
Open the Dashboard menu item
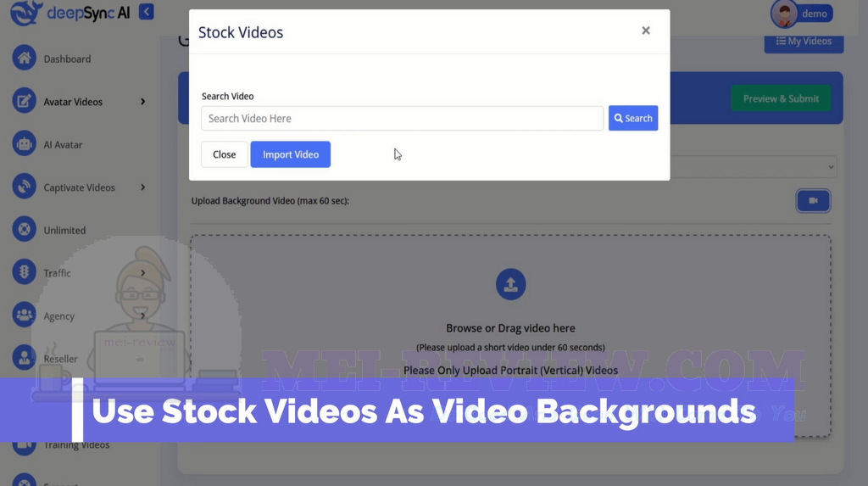67,59
